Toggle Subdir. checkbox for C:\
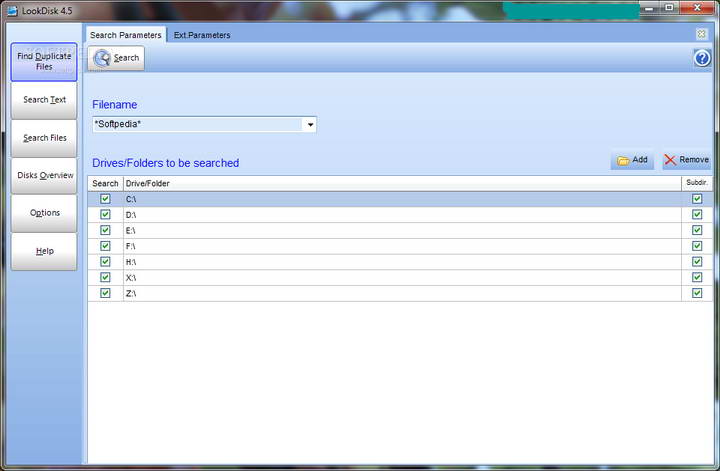 tap(697, 199)
